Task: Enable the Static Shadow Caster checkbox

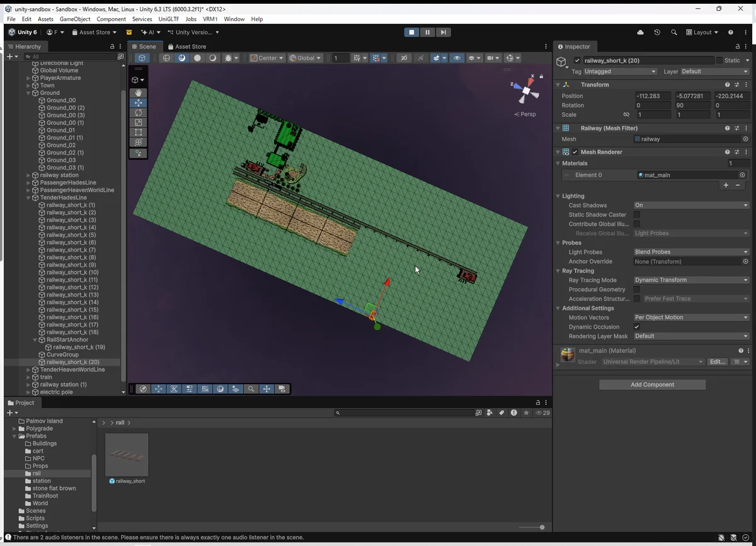Action: (637, 215)
